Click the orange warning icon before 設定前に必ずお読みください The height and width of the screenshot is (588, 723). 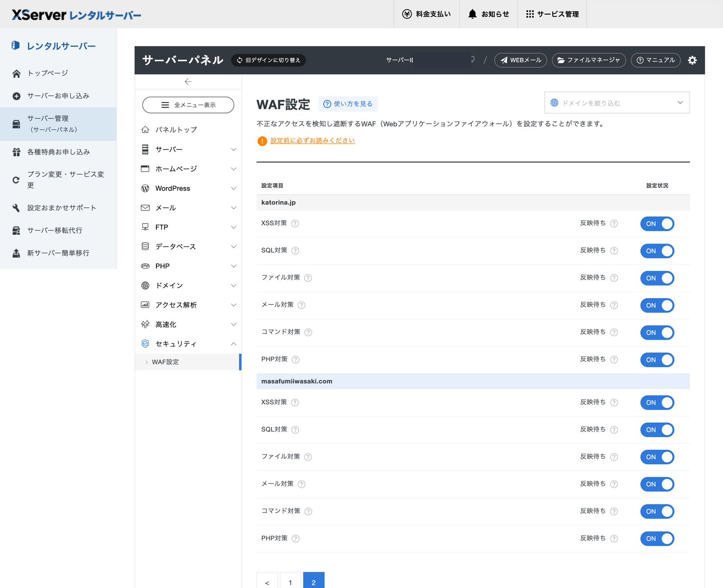262,141
